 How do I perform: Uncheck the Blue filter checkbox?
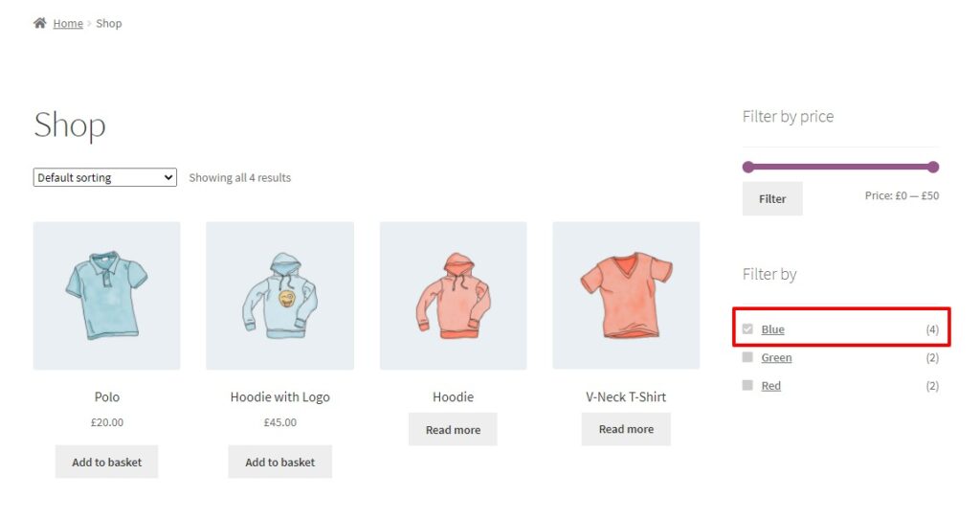(747, 329)
